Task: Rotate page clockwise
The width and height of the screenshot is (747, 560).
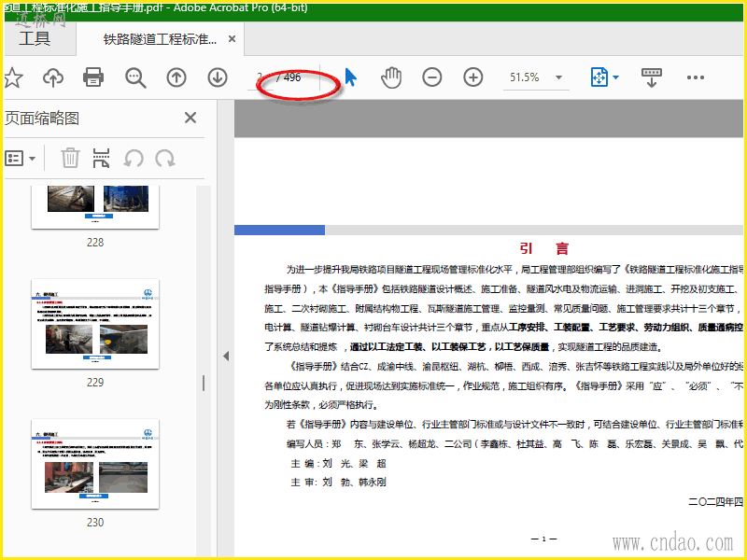Action: tap(165, 158)
